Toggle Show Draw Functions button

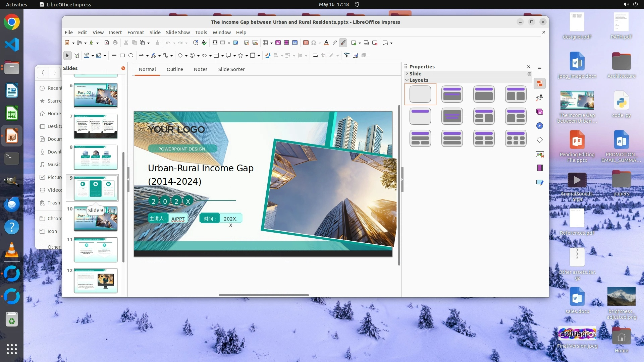[343, 43]
